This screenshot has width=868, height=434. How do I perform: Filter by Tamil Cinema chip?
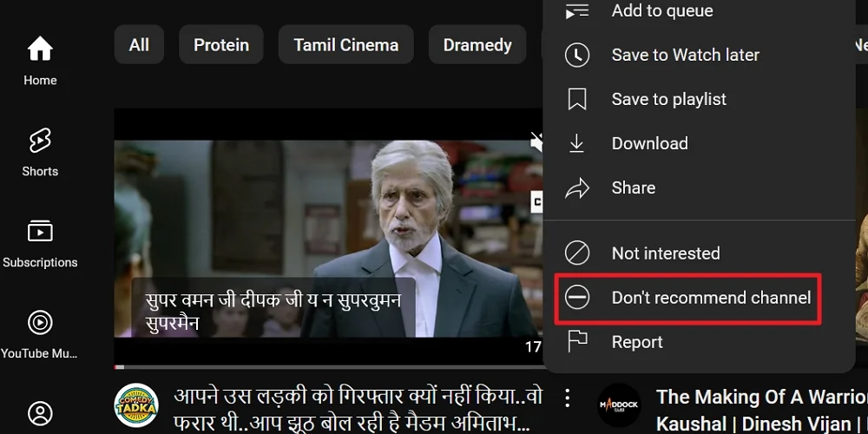345,45
